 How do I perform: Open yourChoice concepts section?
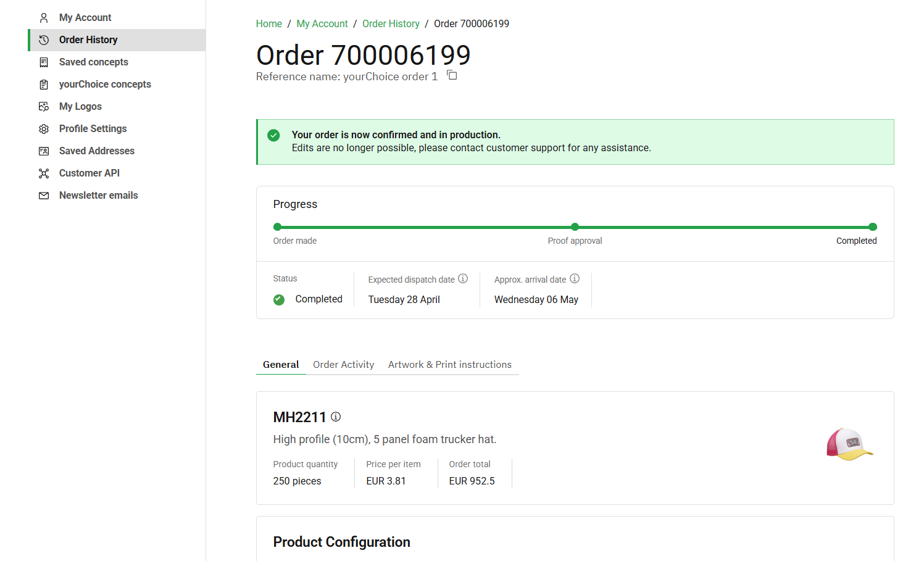(105, 84)
